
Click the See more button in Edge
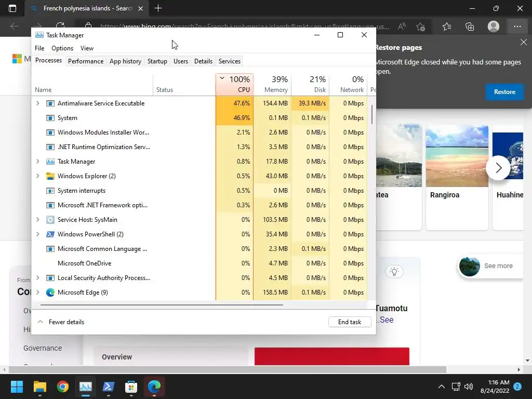(x=490, y=266)
